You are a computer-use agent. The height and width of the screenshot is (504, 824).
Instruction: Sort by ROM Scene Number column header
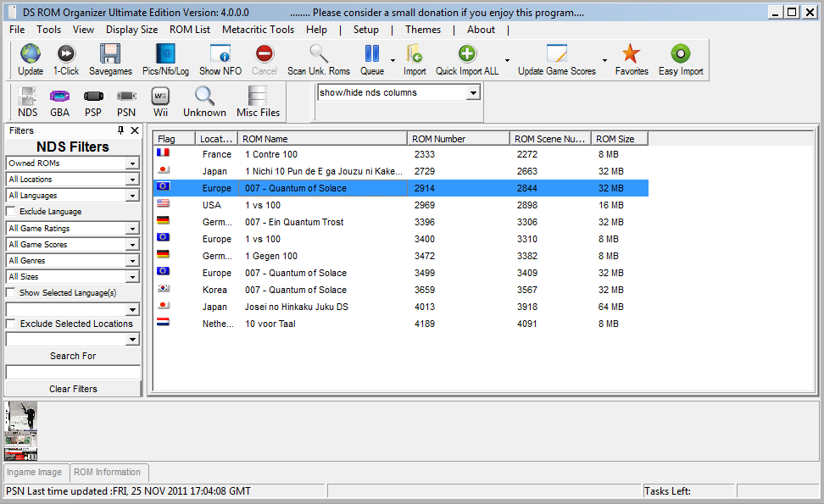pyautogui.click(x=550, y=139)
